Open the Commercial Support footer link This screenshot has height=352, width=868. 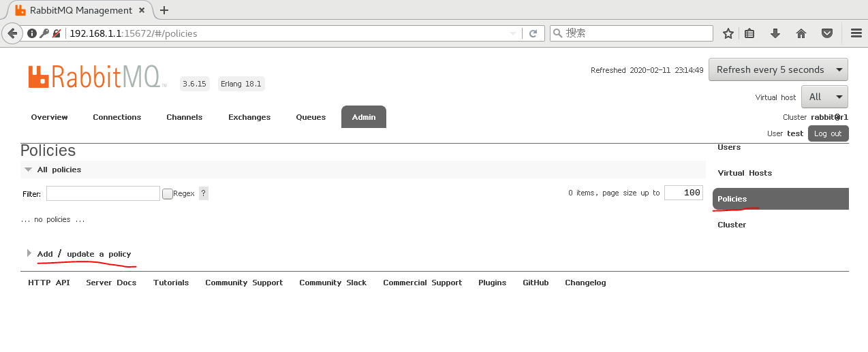click(422, 283)
